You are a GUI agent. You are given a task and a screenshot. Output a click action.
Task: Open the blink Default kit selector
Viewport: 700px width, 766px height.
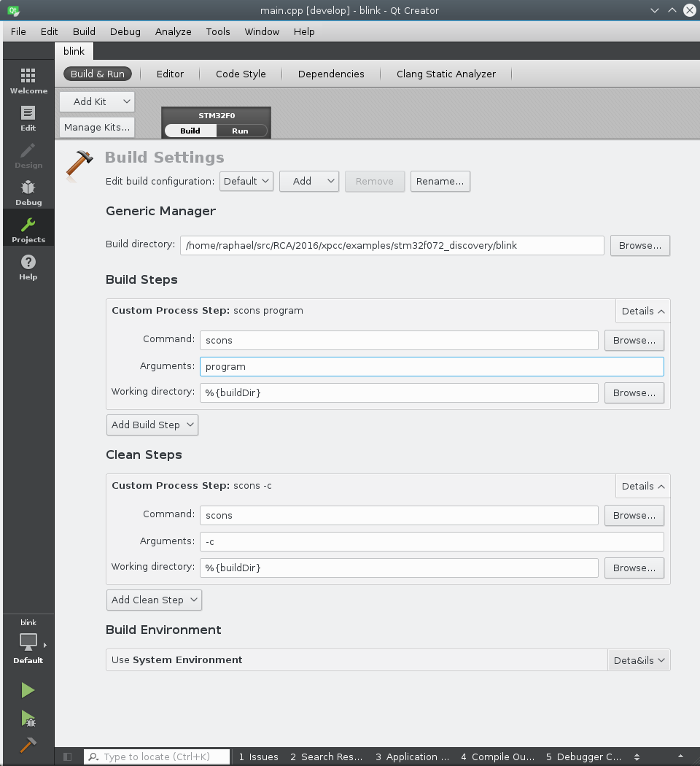(x=28, y=643)
